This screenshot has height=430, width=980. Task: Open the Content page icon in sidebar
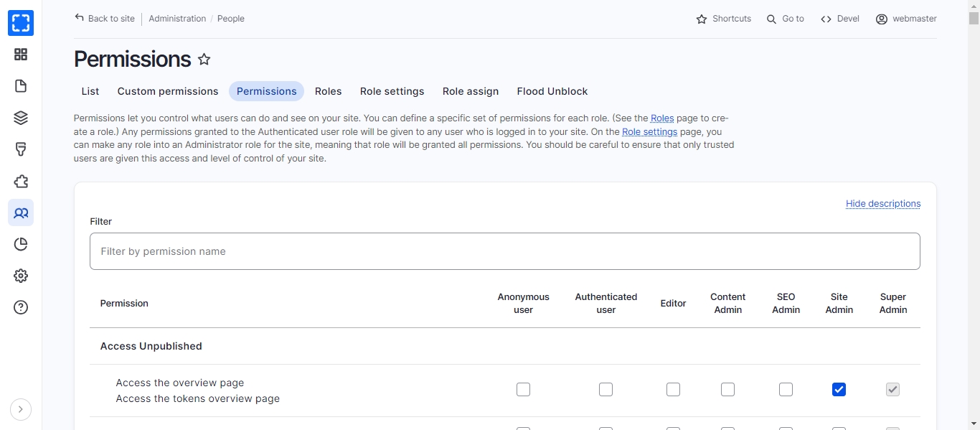pos(21,86)
